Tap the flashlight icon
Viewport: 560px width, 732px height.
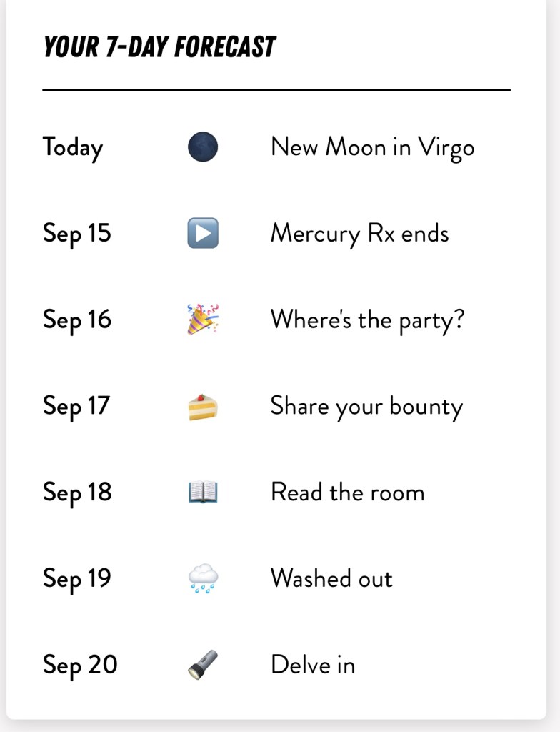(x=202, y=665)
